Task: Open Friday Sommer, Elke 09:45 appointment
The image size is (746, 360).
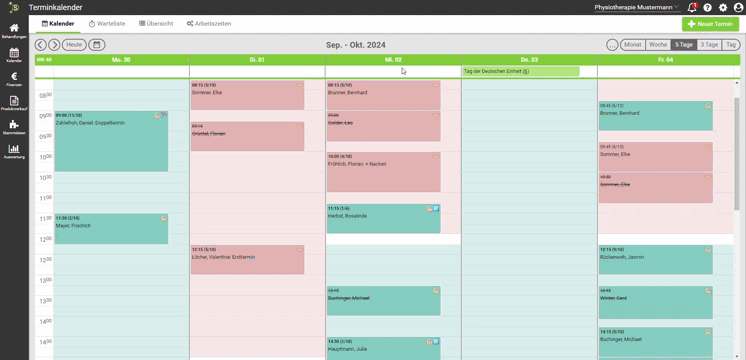Action: pos(656,157)
